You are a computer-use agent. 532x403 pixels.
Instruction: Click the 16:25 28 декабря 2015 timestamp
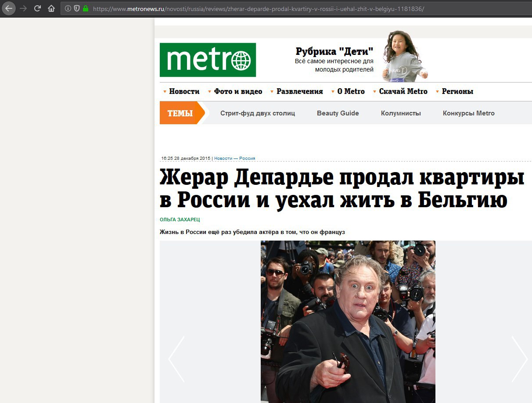[186, 158]
